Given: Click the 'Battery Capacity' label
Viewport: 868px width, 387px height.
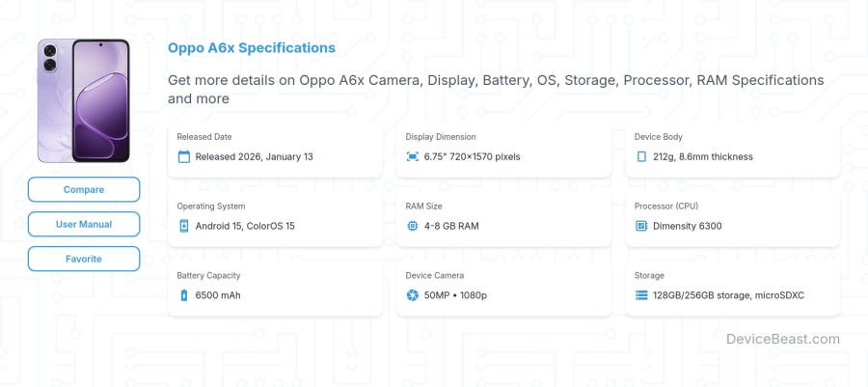Looking at the screenshot, I should pos(208,275).
